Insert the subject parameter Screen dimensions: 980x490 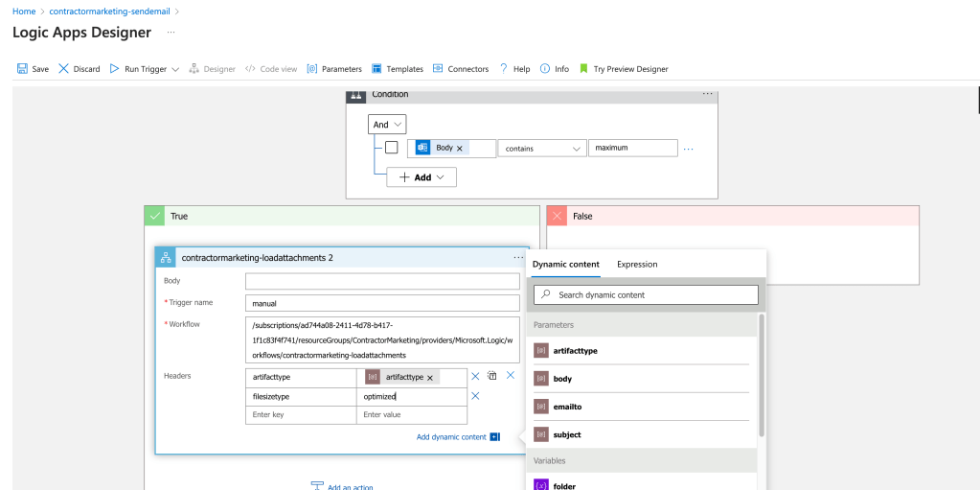tap(641, 434)
